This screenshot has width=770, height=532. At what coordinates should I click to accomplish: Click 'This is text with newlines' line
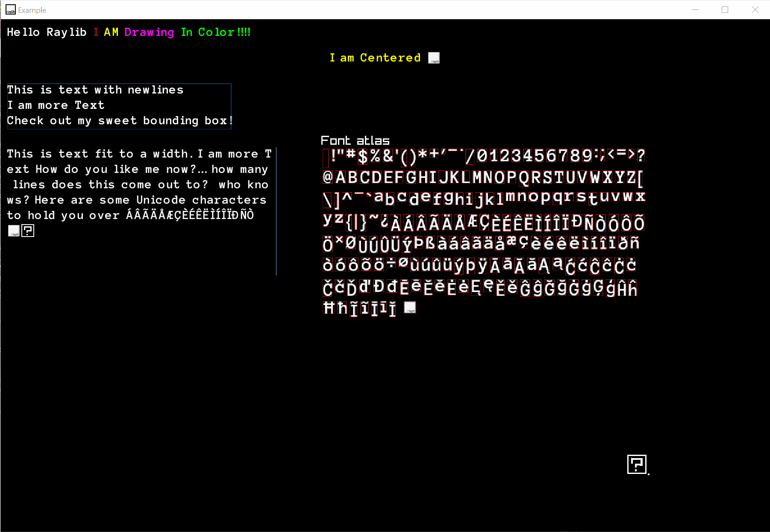(95, 90)
